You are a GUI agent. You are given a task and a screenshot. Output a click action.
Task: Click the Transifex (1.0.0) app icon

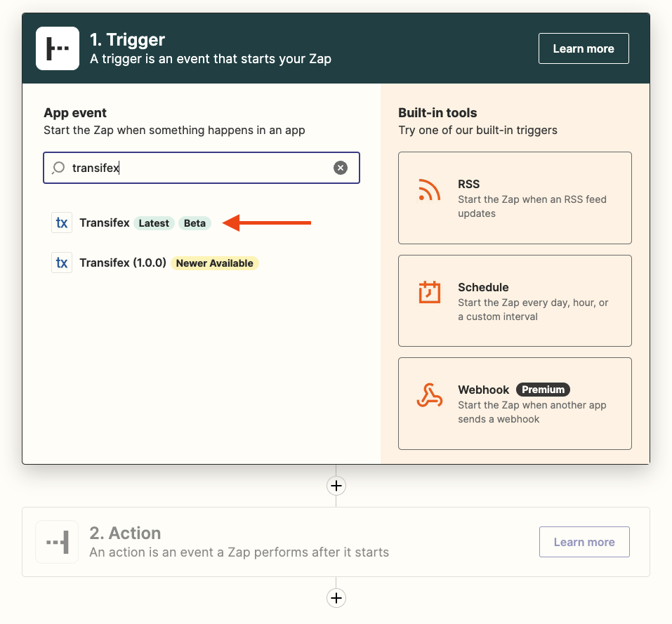click(62, 263)
